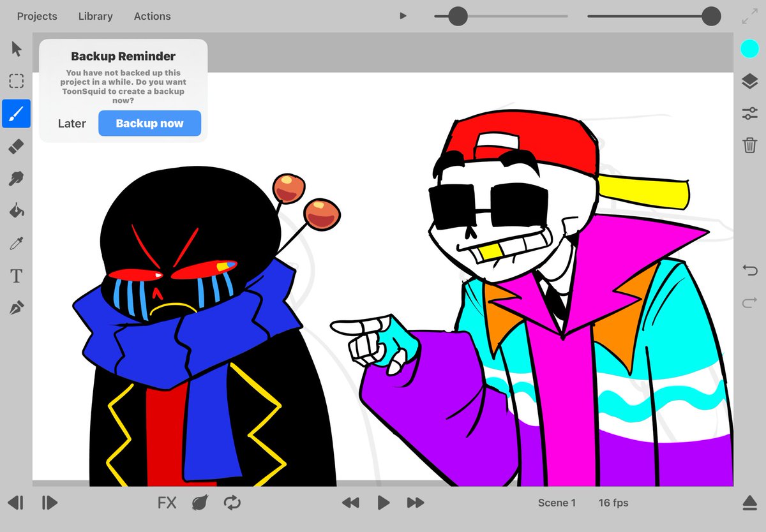Expand the timeline drawer with eject arrow
The height and width of the screenshot is (532, 766).
click(749, 503)
